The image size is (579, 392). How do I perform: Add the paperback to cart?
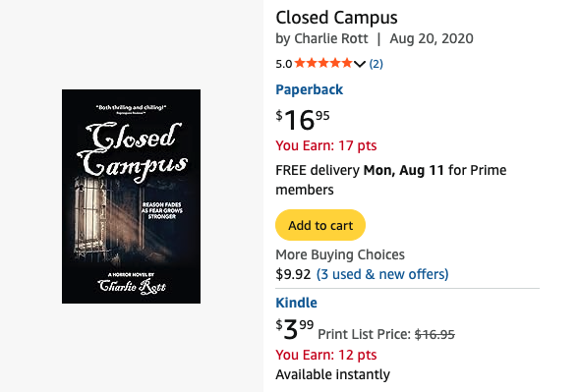320,225
